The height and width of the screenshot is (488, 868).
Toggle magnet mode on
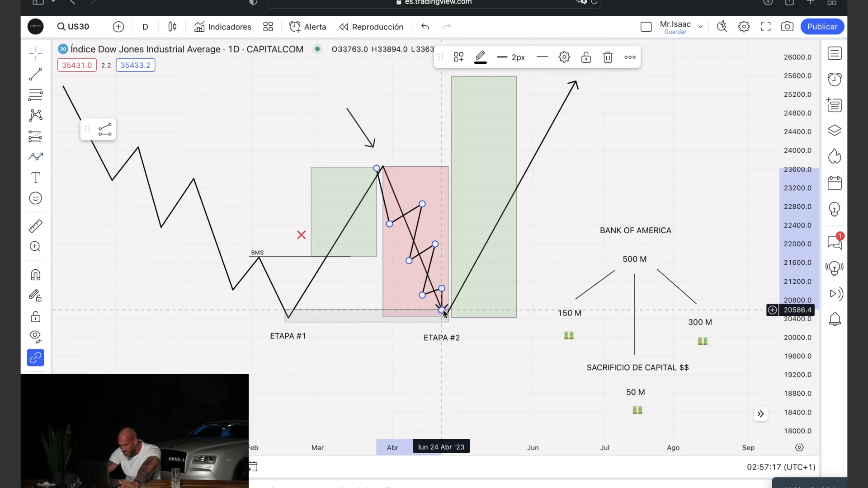coord(35,275)
